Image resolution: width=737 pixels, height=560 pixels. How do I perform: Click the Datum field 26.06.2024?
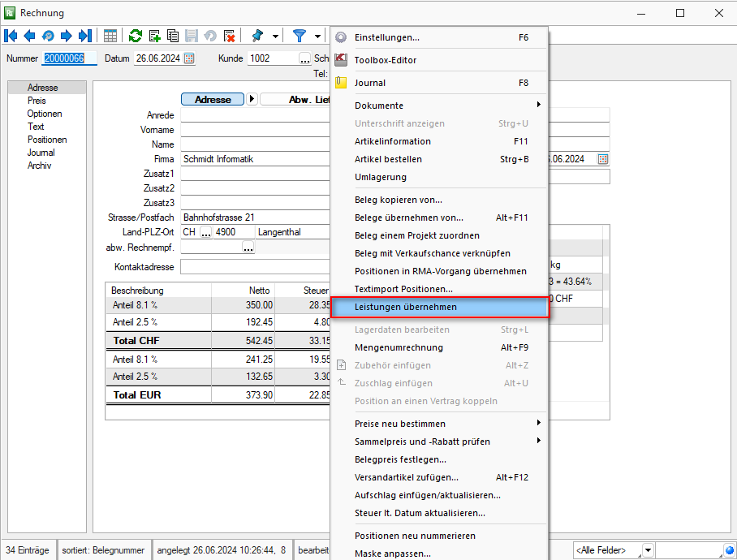coord(158,58)
